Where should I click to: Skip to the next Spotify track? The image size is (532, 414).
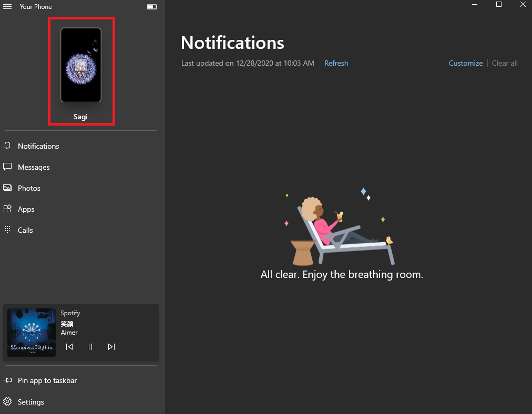tap(111, 347)
